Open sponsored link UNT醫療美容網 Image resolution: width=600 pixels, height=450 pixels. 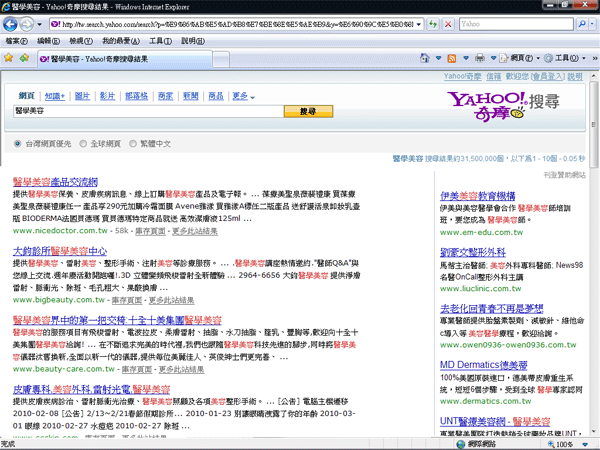[x=495, y=421]
